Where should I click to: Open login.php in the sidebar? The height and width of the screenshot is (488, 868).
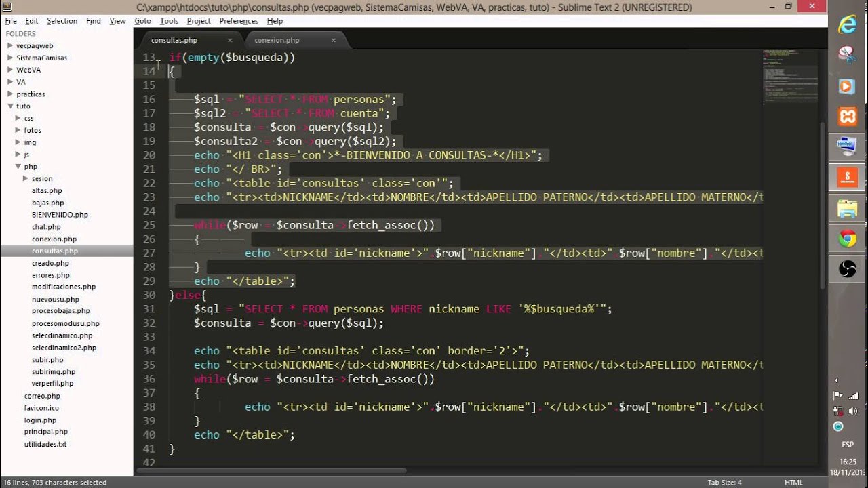pyautogui.click(x=40, y=420)
